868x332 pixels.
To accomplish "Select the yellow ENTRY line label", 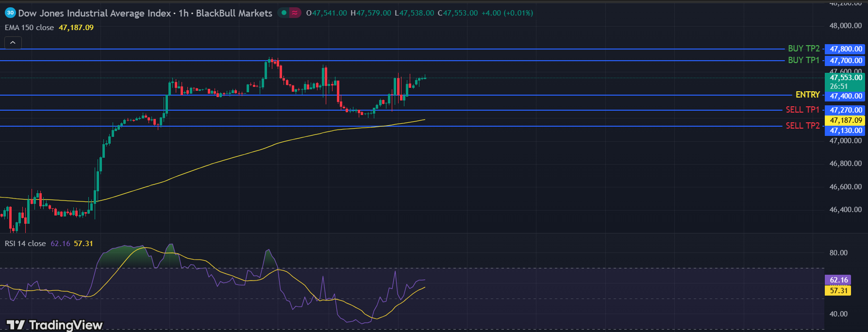I will 807,95.
